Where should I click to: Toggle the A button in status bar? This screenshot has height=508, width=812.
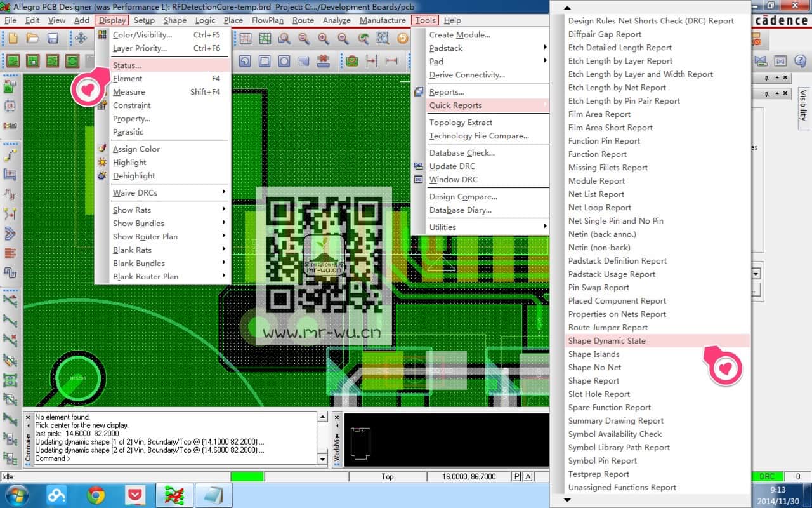coord(527,476)
